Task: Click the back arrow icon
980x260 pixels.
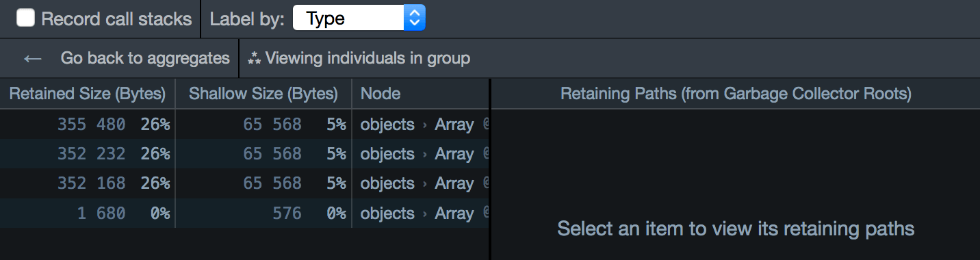Action: [x=32, y=58]
